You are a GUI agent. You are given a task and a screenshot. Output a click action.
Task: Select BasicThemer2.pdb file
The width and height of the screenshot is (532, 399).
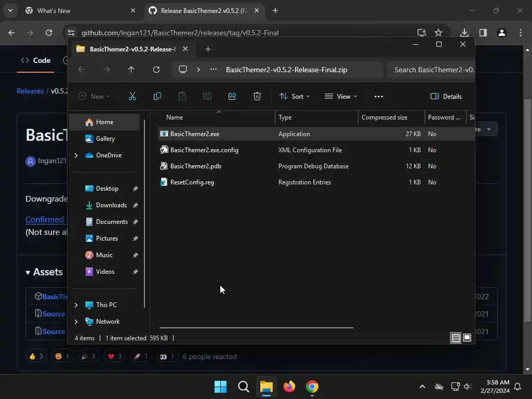click(x=316, y=166)
